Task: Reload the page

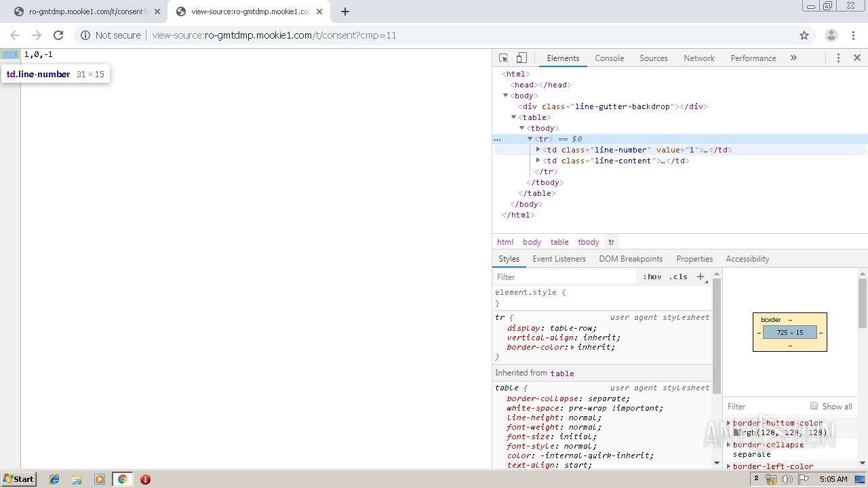Action: point(58,35)
